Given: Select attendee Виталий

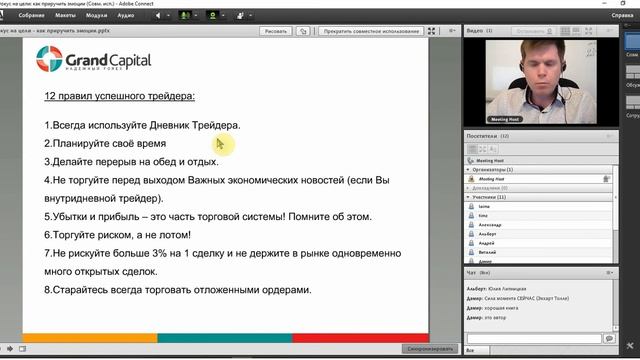Looking at the screenshot, I should [538, 252].
